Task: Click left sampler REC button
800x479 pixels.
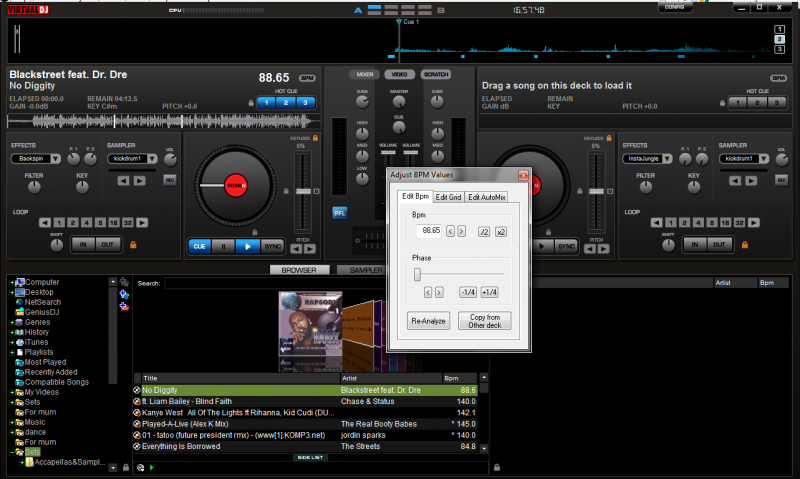Action: [x=170, y=180]
